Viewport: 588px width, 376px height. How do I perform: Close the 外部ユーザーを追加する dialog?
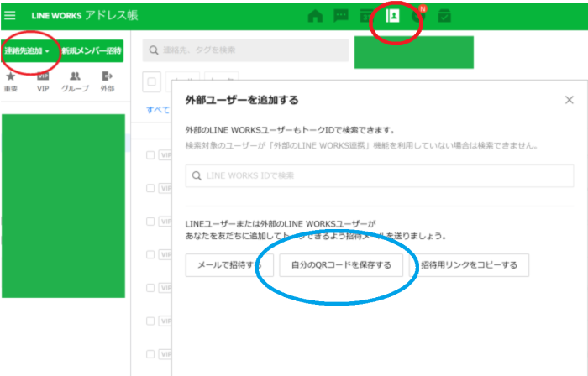coord(570,100)
